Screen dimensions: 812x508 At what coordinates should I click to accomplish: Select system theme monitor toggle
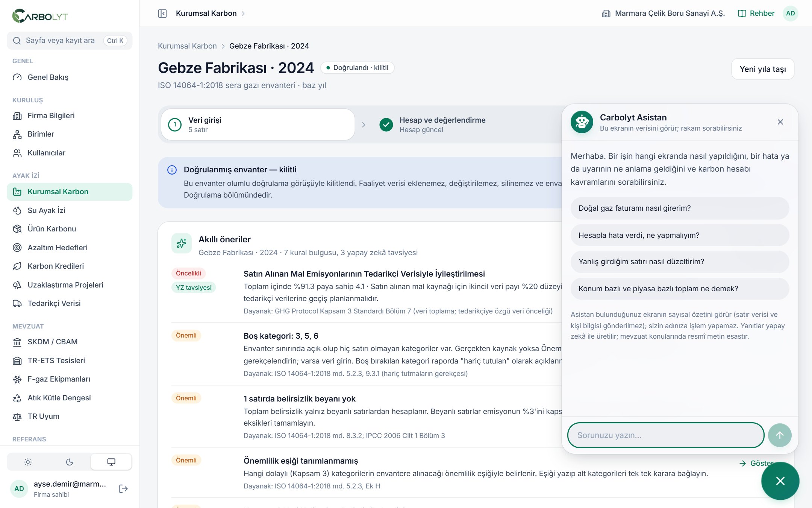click(x=111, y=462)
